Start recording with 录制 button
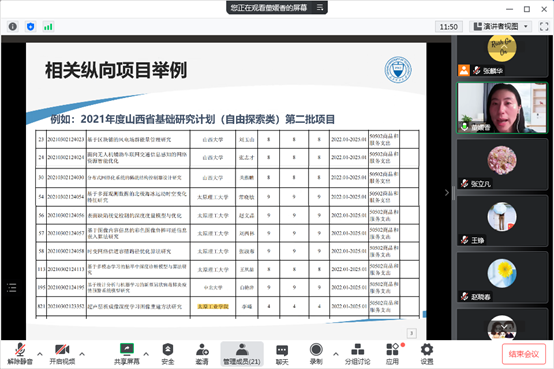 tap(316, 354)
